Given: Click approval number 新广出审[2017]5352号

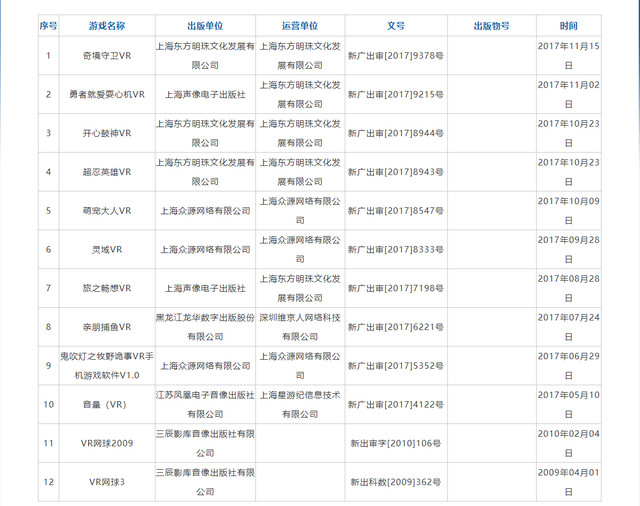Looking at the screenshot, I should (396, 366).
